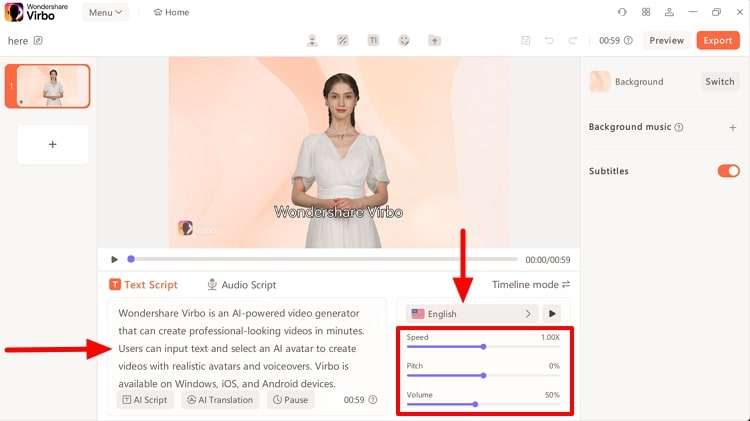Adjust the Speed slider handle
Viewport: 750px width, 421px height.
[x=484, y=347]
